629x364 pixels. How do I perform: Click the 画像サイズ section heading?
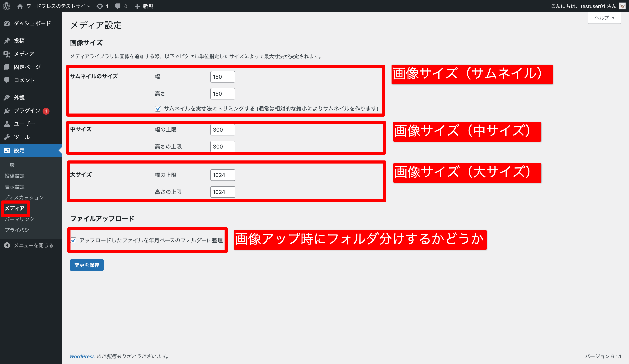(x=86, y=43)
